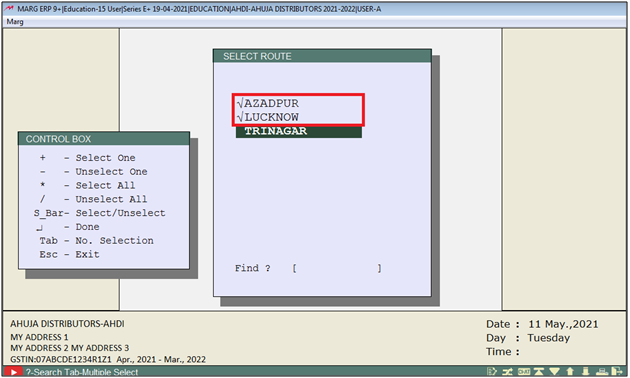
Task: Click the MARG ERP logo in title bar
Action: [9, 8]
